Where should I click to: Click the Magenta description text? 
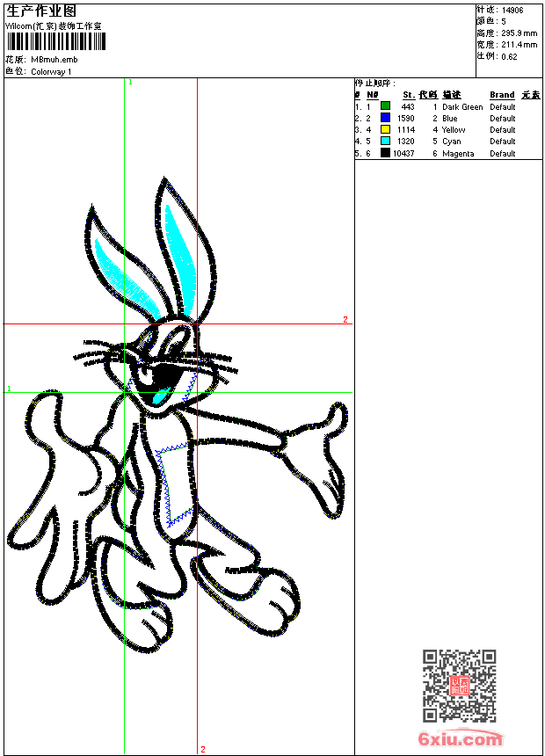(x=458, y=154)
